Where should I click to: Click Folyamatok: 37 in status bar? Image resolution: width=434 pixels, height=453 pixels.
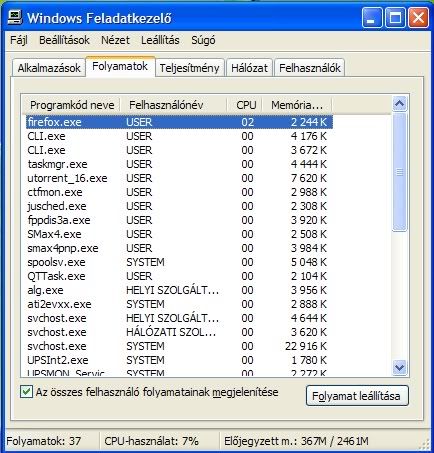point(43,441)
